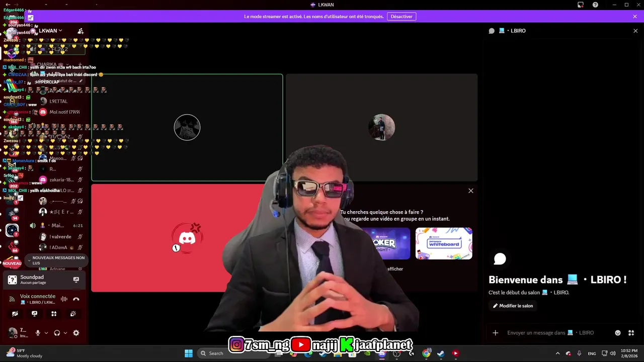Open the activities launcher button
The height and width of the screenshot is (362, 644).
click(x=54, y=314)
